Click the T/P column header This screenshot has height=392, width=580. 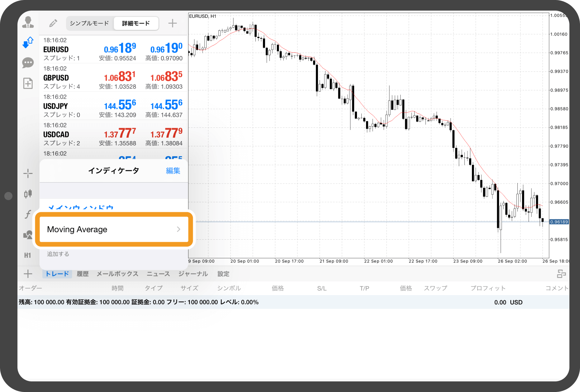click(364, 289)
